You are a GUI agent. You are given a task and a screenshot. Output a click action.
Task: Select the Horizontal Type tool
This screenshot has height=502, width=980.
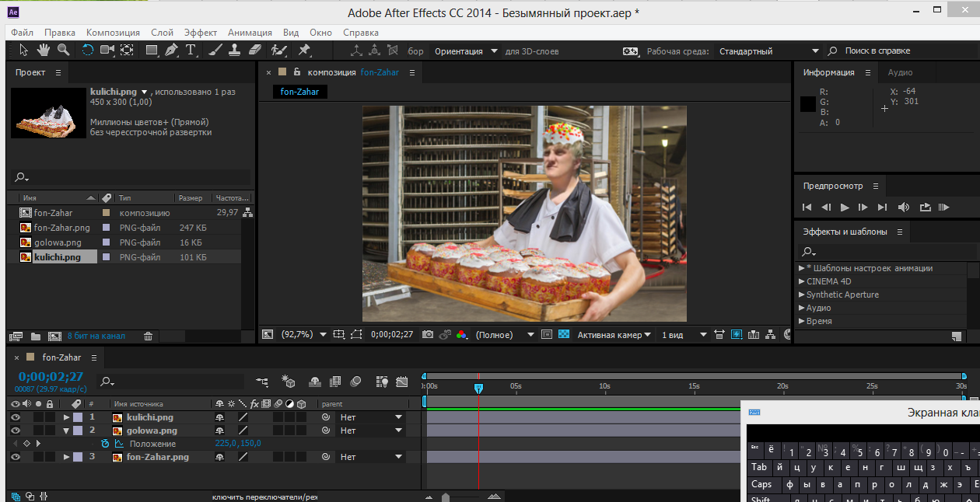click(x=191, y=51)
